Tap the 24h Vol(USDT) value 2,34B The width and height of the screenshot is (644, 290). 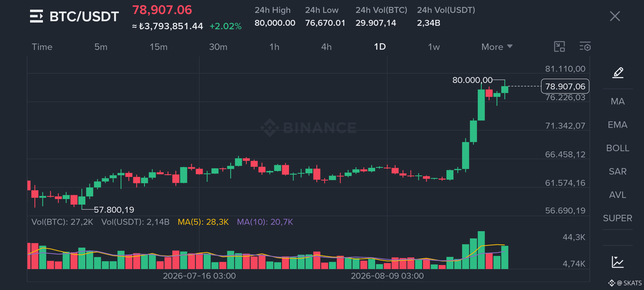click(x=429, y=23)
